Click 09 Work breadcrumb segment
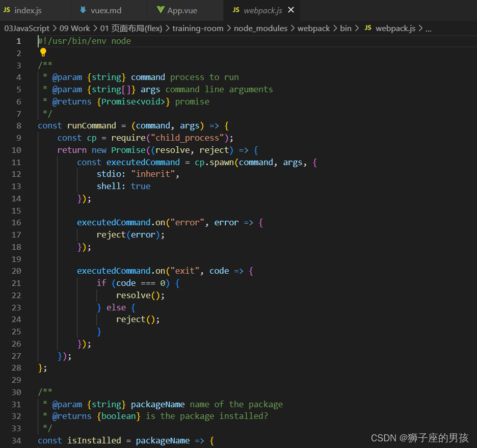Viewport: 477px width, 448px height. click(74, 28)
